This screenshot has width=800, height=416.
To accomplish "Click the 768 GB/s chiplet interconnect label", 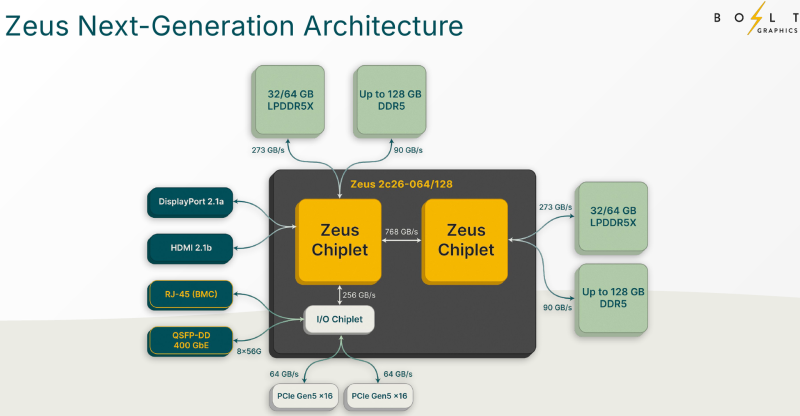I will pos(402,232).
